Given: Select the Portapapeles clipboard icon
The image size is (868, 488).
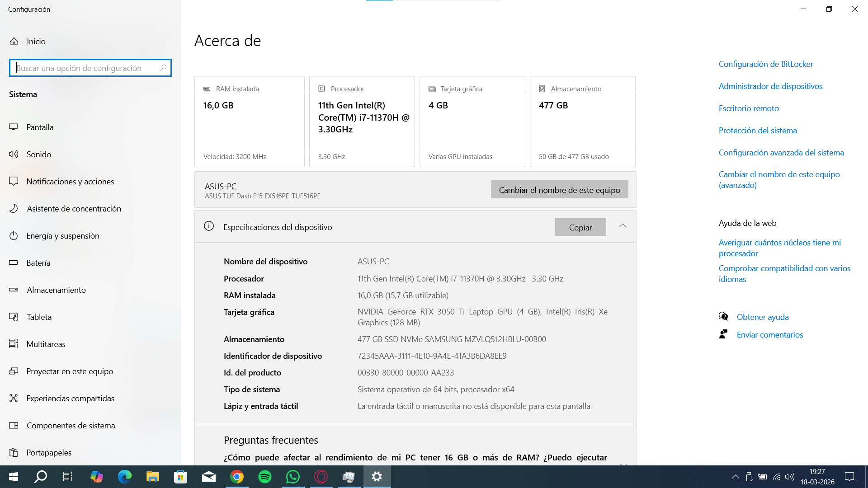Looking at the screenshot, I should (14, 452).
